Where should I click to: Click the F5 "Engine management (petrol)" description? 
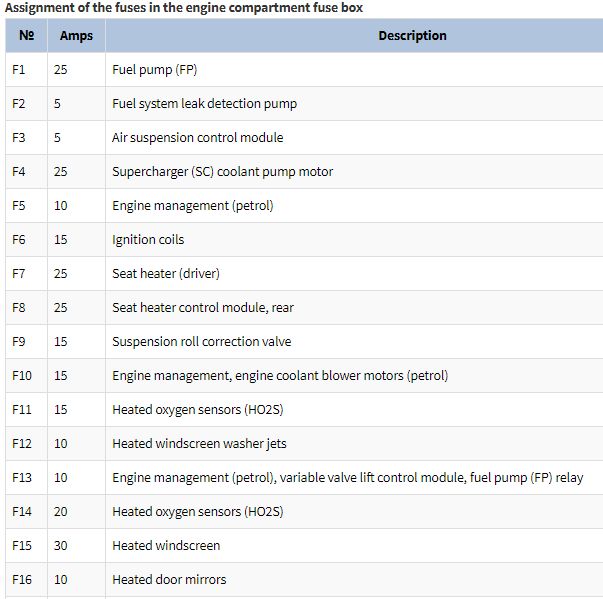click(x=193, y=206)
